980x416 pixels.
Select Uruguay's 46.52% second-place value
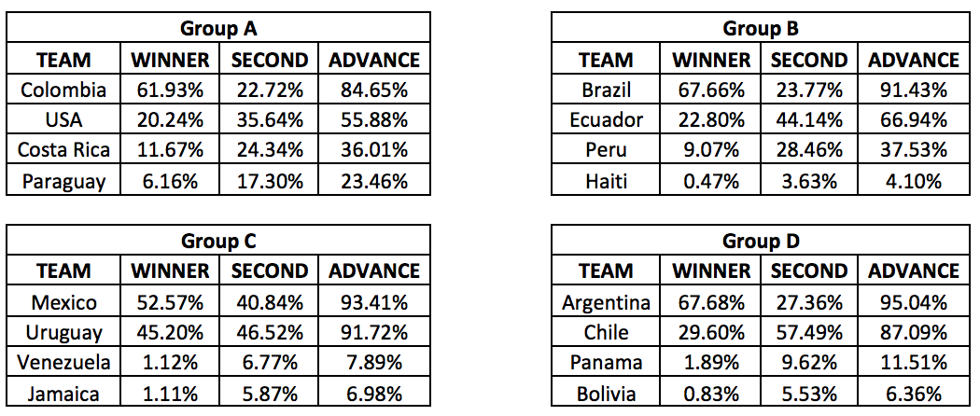coord(269,332)
